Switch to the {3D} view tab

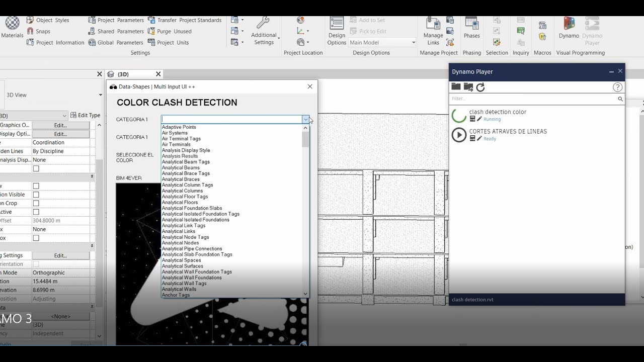click(123, 74)
